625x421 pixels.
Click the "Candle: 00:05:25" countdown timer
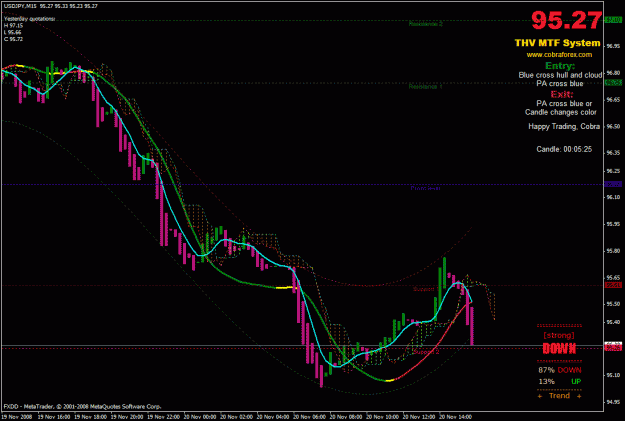click(x=564, y=150)
